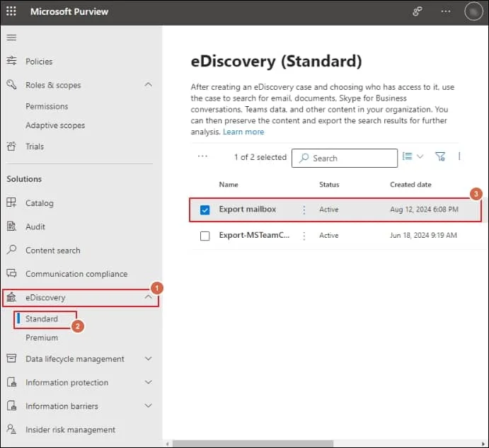Open the list view options dropdown
This screenshot has width=489, height=448.
coord(413,156)
